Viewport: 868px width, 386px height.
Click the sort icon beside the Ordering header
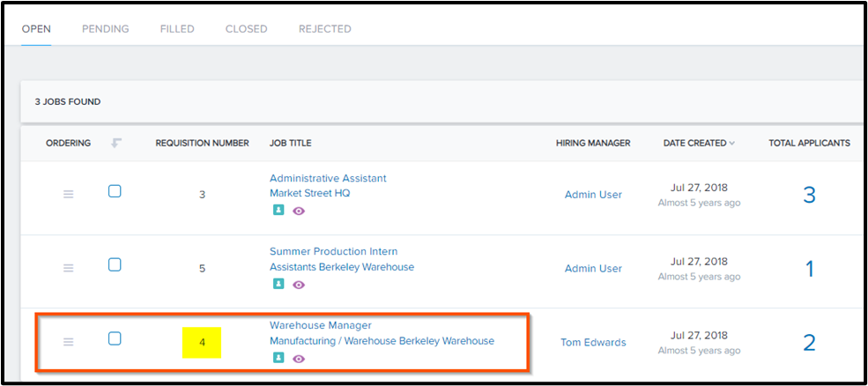coord(115,143)
